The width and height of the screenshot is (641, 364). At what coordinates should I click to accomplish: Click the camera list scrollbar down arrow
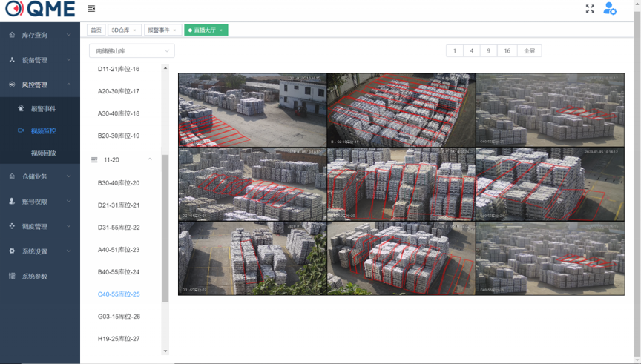click(165, 351)
